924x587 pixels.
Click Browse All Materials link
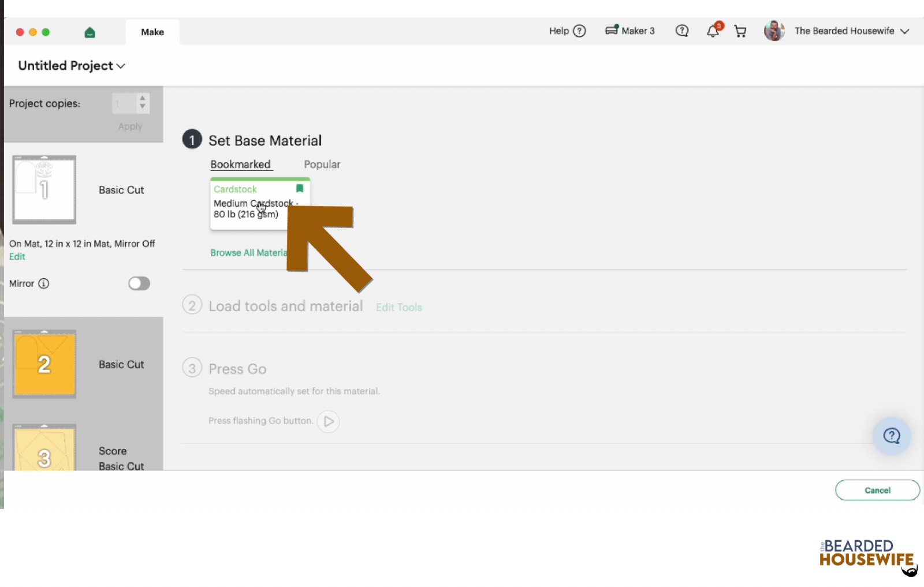pos(249,253)
